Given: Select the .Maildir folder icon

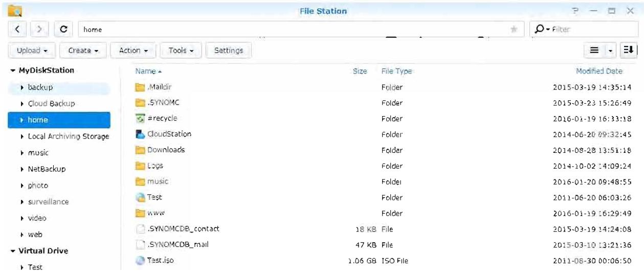Looking at the screenshot, I should tap(140, 87).
